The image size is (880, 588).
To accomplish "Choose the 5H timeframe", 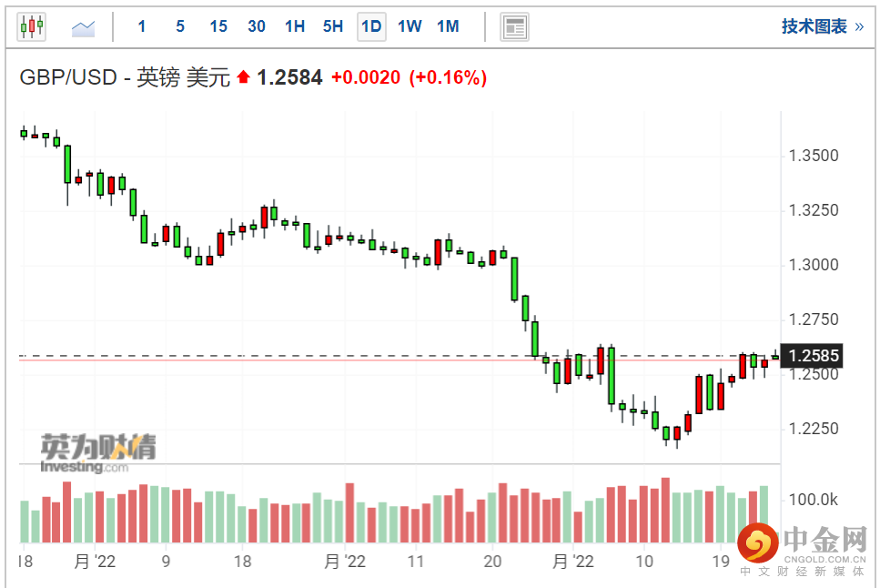I will (x=333, y=26).
